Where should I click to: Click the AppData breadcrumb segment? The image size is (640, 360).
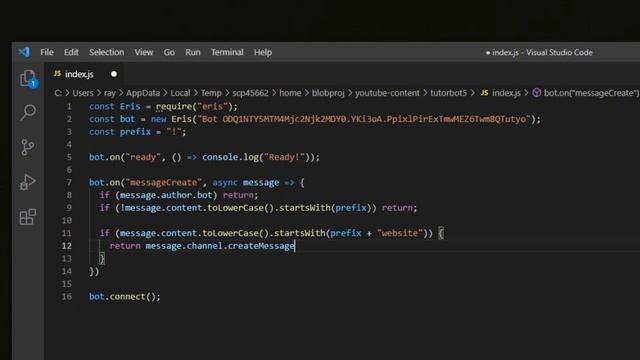point(143,93)
